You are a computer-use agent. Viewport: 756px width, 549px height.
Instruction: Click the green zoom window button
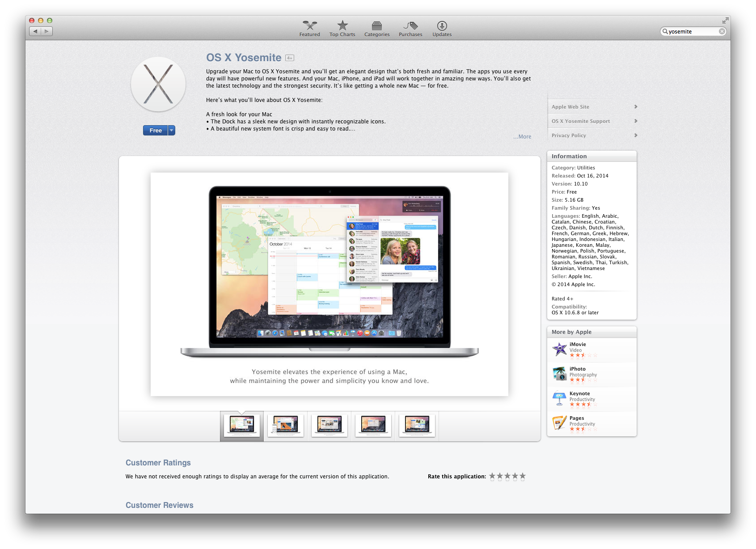click(50, 21)
